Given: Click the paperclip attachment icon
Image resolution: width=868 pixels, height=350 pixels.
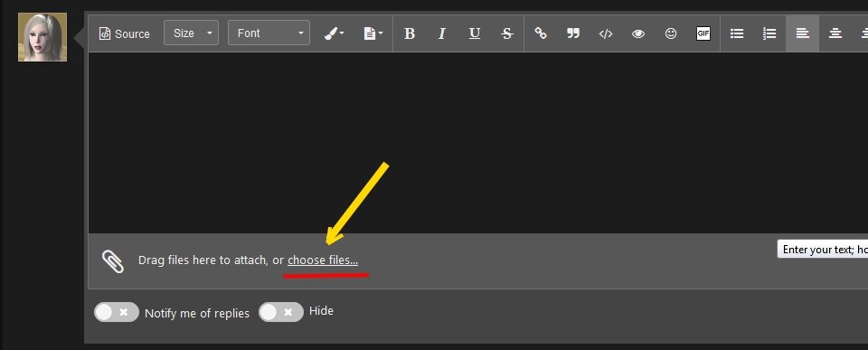Looking at the screenshot, I should tap(112, 261).
